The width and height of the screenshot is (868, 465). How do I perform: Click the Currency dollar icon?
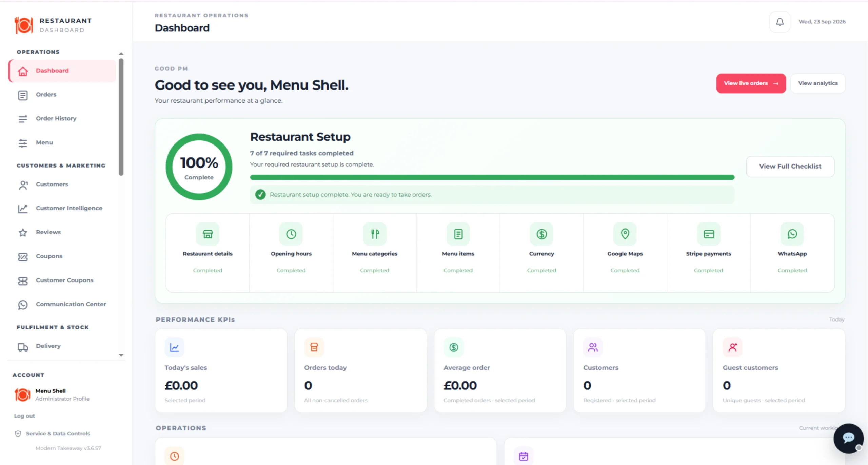click(x=541, y=234)
